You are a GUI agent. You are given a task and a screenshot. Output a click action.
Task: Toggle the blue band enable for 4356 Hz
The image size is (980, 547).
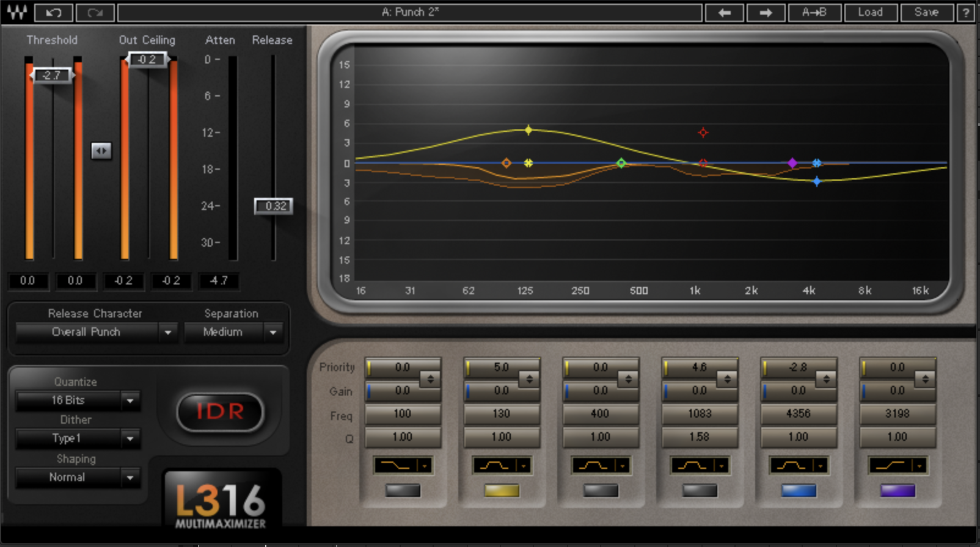(x=799, y=490)
